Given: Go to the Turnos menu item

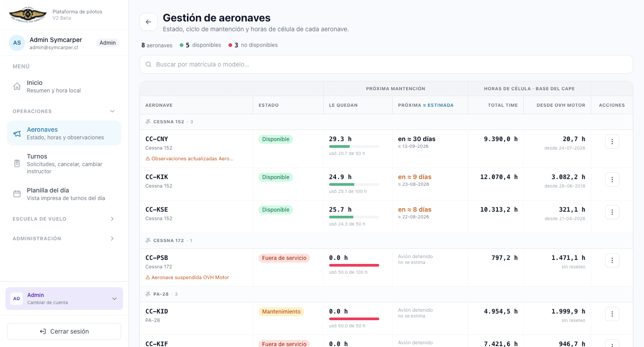Looking at the screenshot, I should pyautogui.click(x=64, y=163).
